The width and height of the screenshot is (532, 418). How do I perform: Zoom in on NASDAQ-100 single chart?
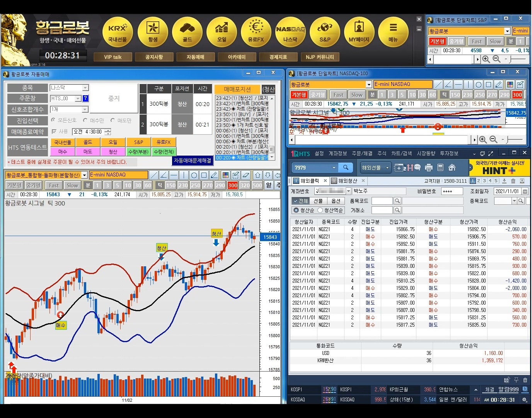point(483,139)
